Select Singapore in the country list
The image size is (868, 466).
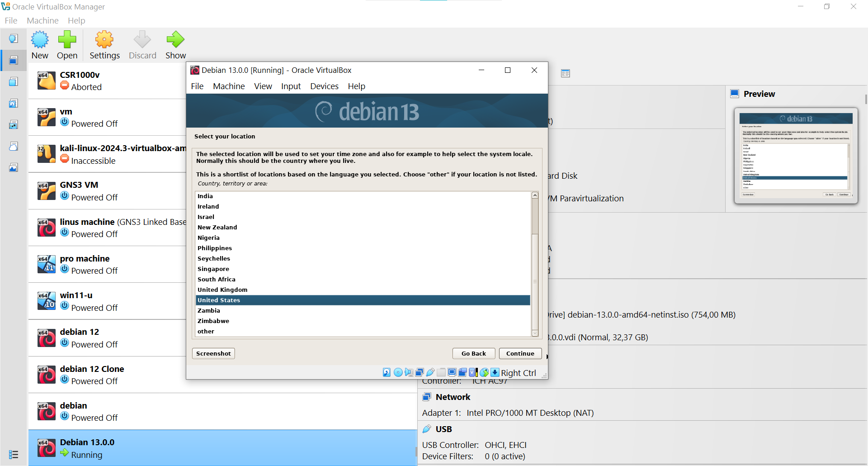coord(363,269)
